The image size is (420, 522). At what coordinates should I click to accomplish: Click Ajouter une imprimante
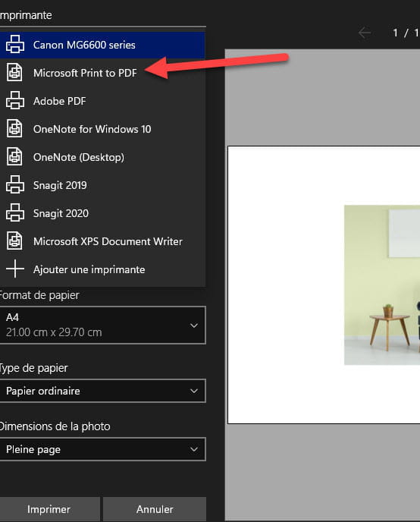pyautogui.click(x=102, y=269)
